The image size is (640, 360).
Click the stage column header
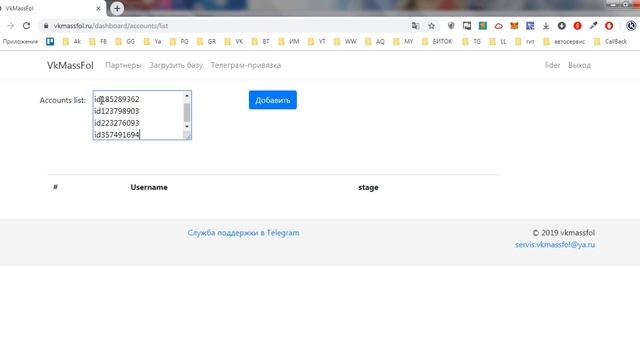(368, 187)
